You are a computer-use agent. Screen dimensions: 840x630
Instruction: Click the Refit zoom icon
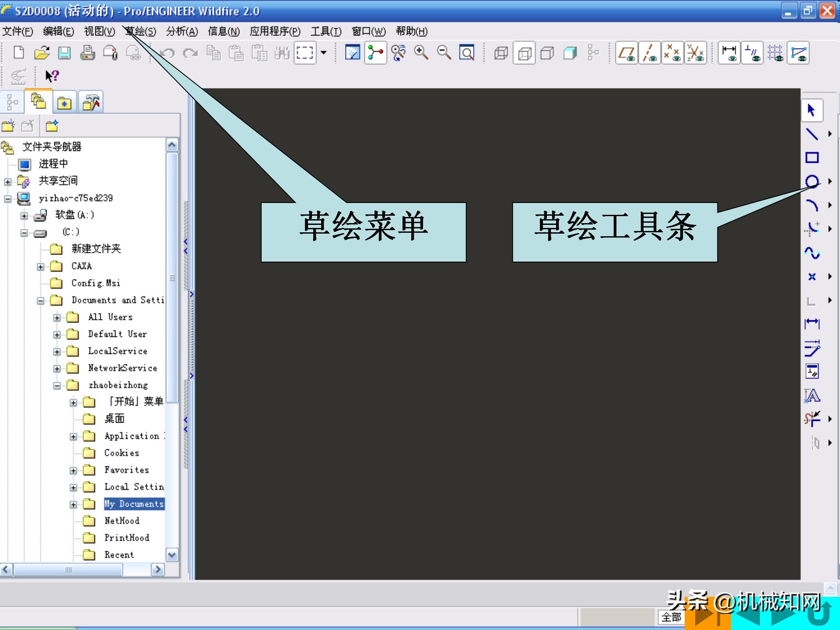tap(467, 52)
